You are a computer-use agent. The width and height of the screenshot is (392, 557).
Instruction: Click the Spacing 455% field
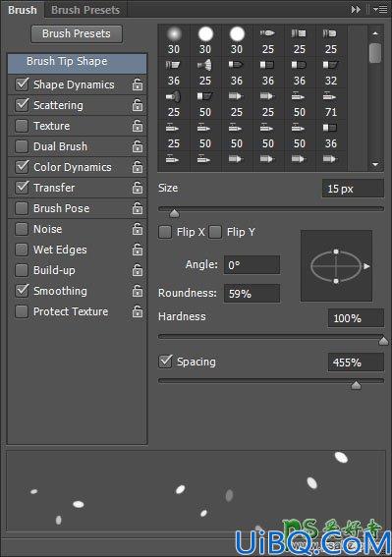coord(356,362)
